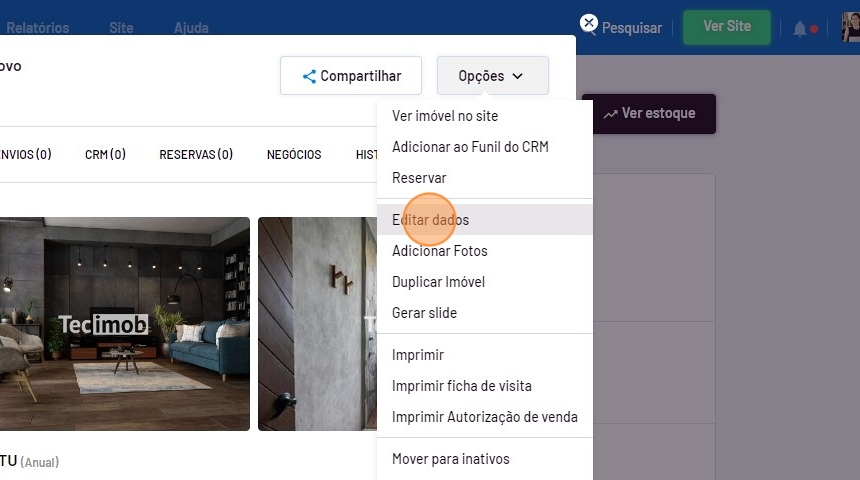Click the green Ver Site button
The height and width of the screenshot is (480, 860).
pyautogui.click(x=727, y=27)
